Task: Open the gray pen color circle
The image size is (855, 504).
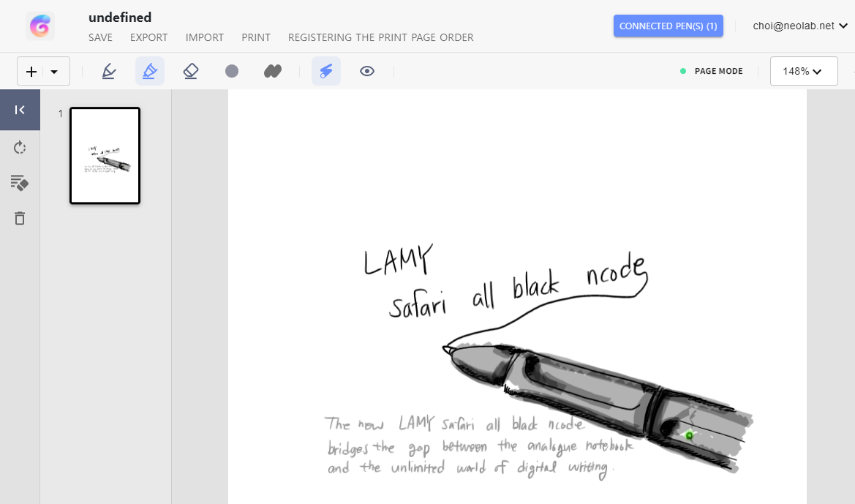Action: [x=232, y=71]
